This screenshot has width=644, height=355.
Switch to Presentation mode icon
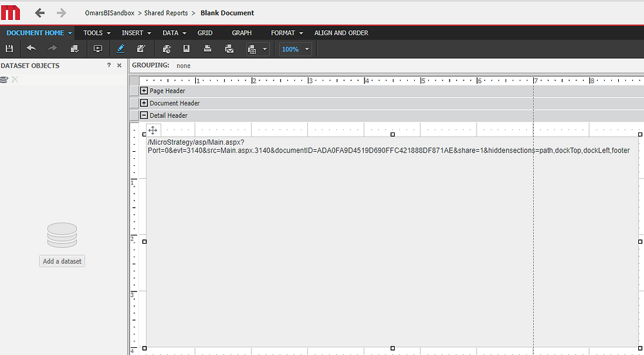click(x=98, y=49)
